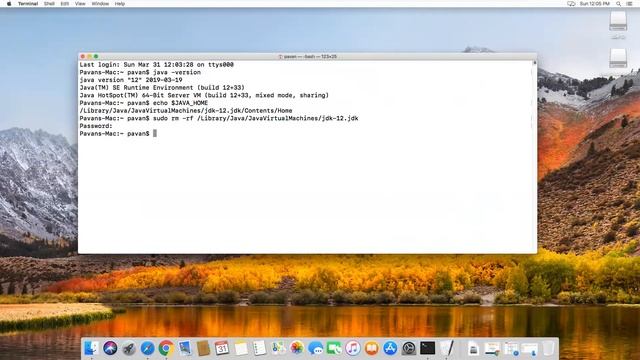Screen dimensions: 640x360
Task: Open the brown Contacts book in Dock
Action: (203, 348)
